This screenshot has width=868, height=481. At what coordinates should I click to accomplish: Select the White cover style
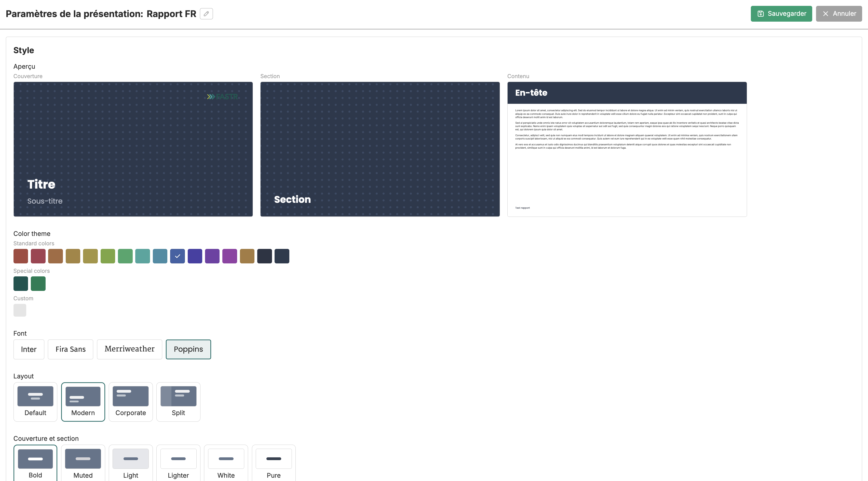tap(226, 463)
